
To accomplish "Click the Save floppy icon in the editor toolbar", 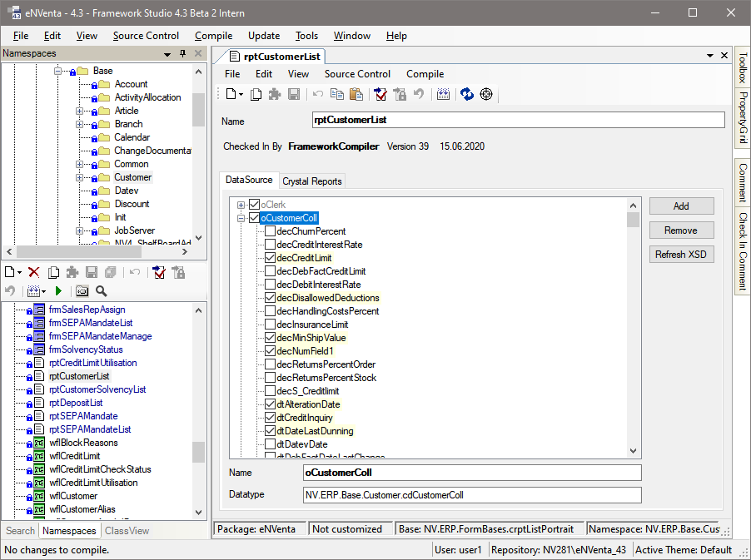I will pyautogui.click(x=294, y=94).
